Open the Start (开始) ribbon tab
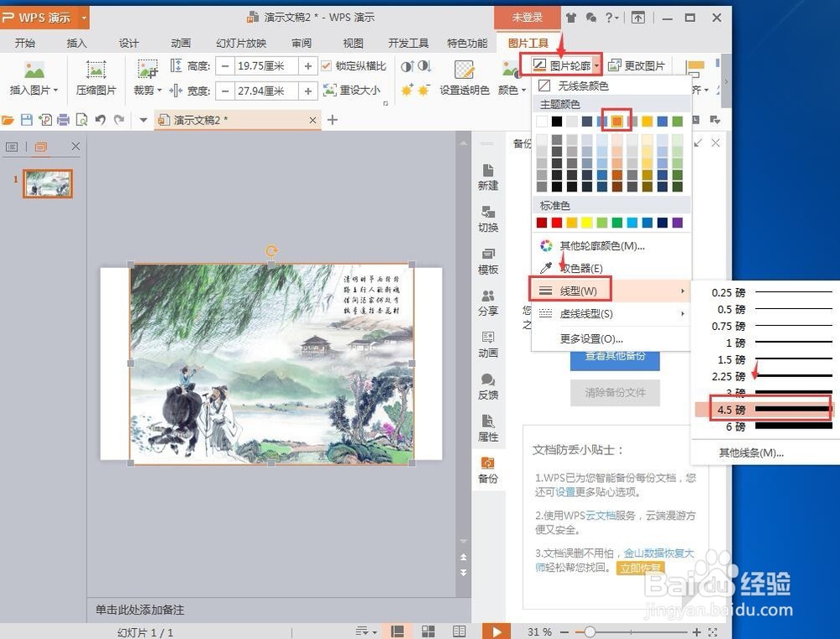The image size is (840, 639). (x=24, y=43)
